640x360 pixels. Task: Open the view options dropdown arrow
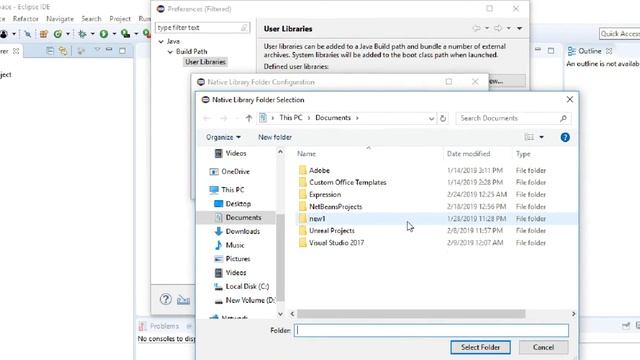coord(542,137)
